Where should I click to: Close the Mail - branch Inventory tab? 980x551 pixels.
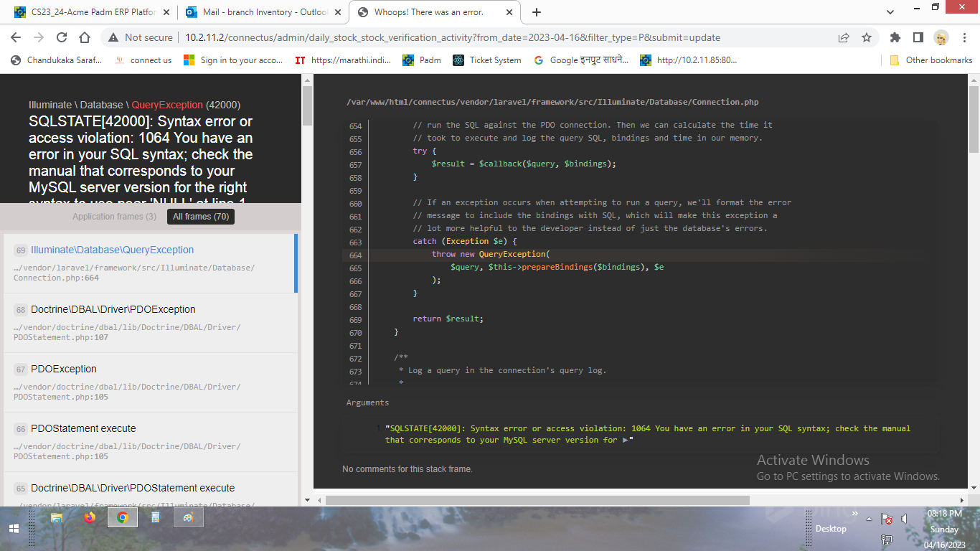coord(337,12)
